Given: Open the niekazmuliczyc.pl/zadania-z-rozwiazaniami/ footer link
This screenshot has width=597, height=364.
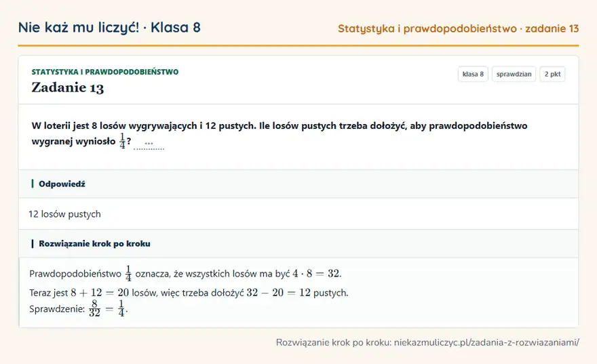Looking at the screenshot, I should [486, 342].
